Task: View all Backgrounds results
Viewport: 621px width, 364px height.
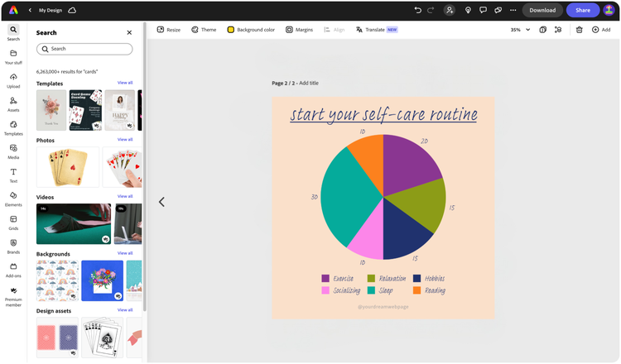Action: [x=125, y=253]
